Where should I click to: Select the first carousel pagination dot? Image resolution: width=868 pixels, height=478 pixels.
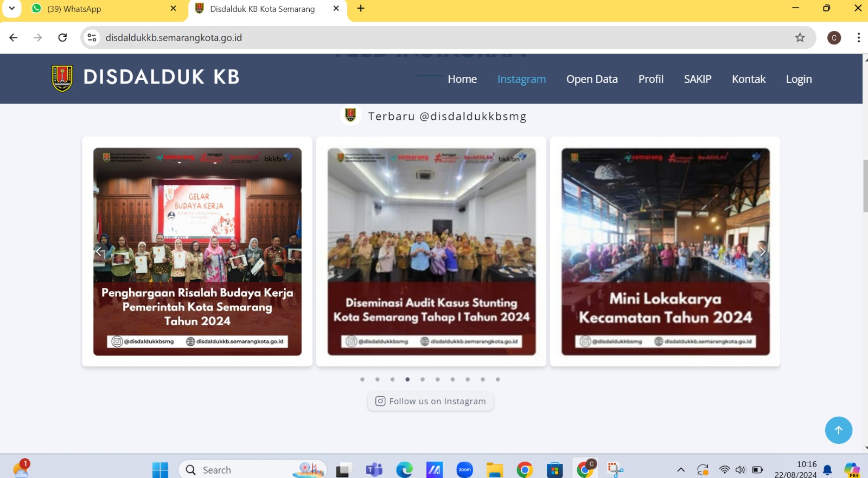click(x=362, y=379)
